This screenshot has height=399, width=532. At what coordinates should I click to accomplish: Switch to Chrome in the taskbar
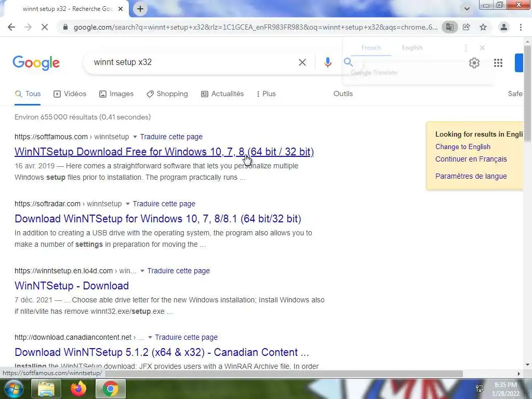(x=111, y=389)
